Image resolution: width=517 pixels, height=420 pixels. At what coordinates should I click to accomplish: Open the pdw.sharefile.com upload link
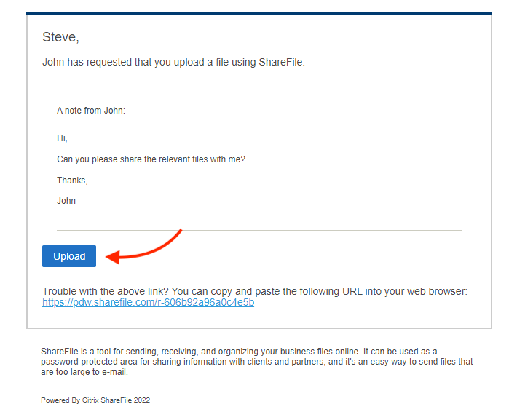click(x=148, y=302)
